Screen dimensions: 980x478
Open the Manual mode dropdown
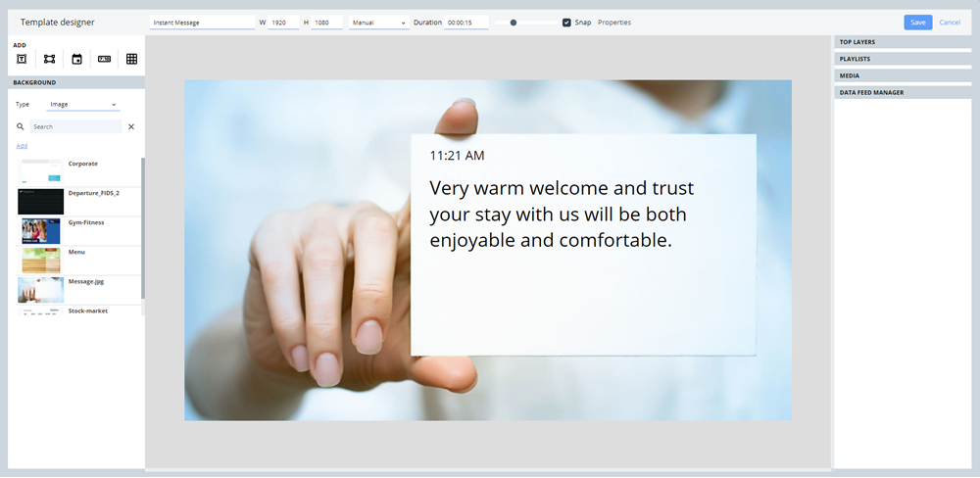pos(378,22)
